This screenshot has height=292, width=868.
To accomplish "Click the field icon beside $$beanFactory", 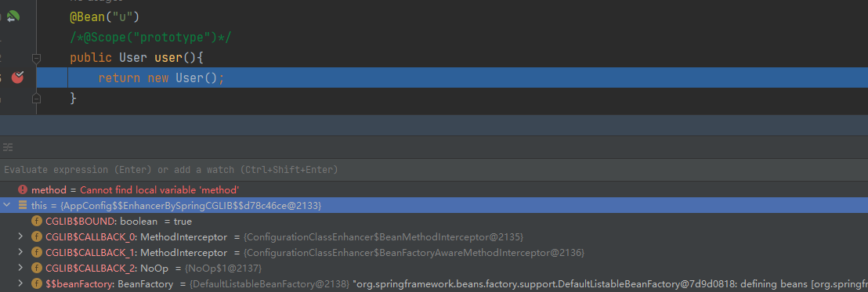I will (x=37, y=283).
